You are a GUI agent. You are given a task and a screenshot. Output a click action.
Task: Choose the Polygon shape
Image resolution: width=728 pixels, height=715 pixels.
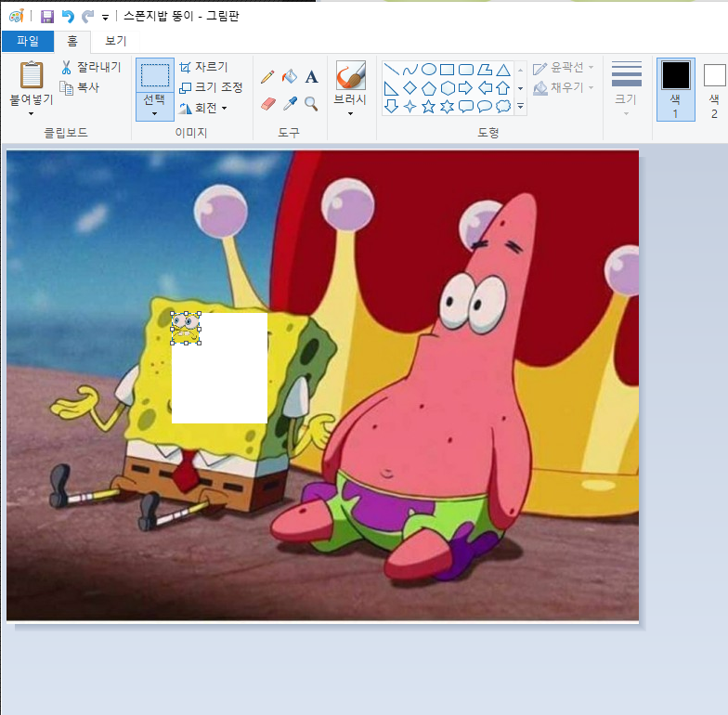tap(485, 70)
